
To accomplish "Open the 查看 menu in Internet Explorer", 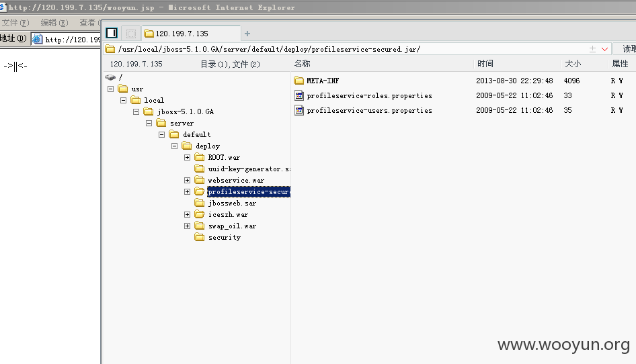I will 89,23.
